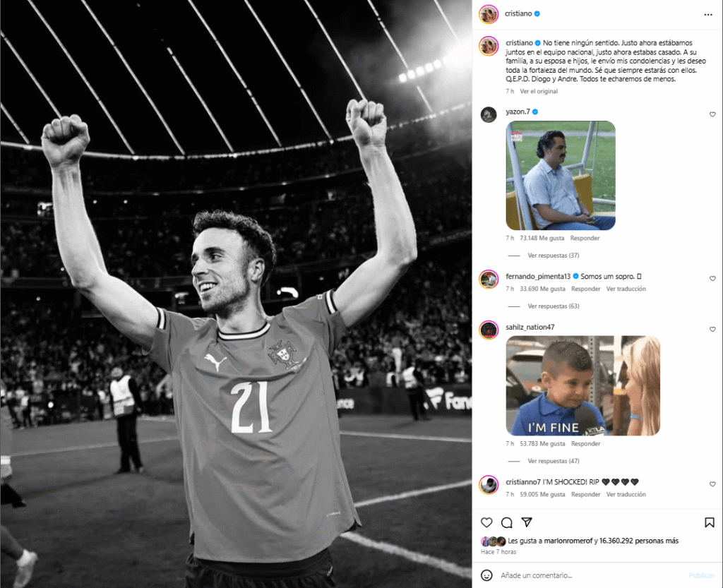Save post with bookmark icon
This screenshot has height=588, width=723.
coord(709,522)
